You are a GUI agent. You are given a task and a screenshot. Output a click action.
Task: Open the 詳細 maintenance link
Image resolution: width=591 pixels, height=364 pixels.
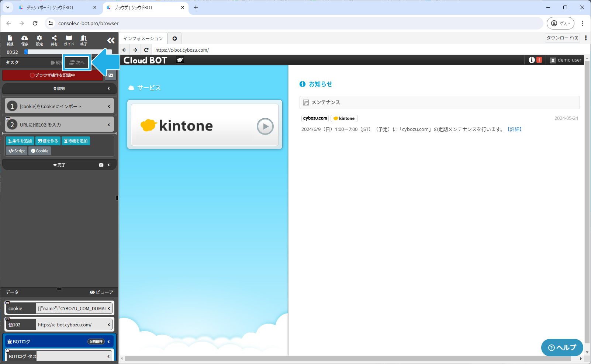click(x=514, y=129)
